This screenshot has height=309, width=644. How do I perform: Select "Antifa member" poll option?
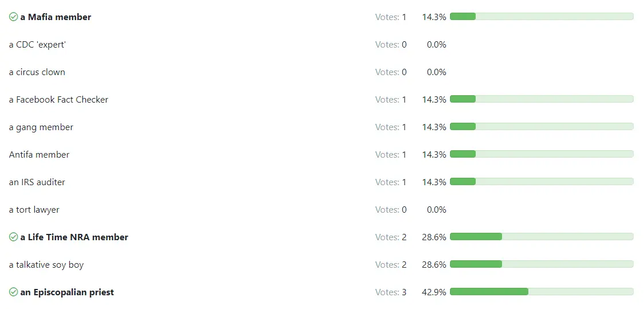pos(39,155)
